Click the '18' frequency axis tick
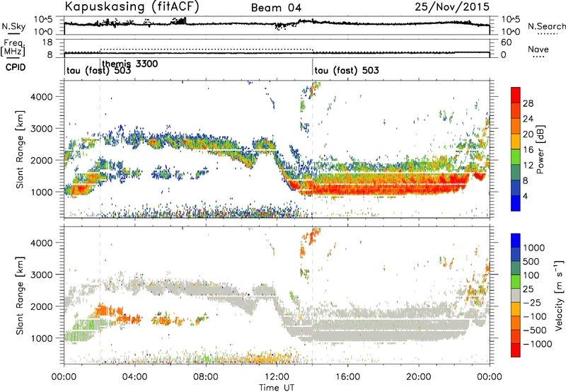 (47, 42)
